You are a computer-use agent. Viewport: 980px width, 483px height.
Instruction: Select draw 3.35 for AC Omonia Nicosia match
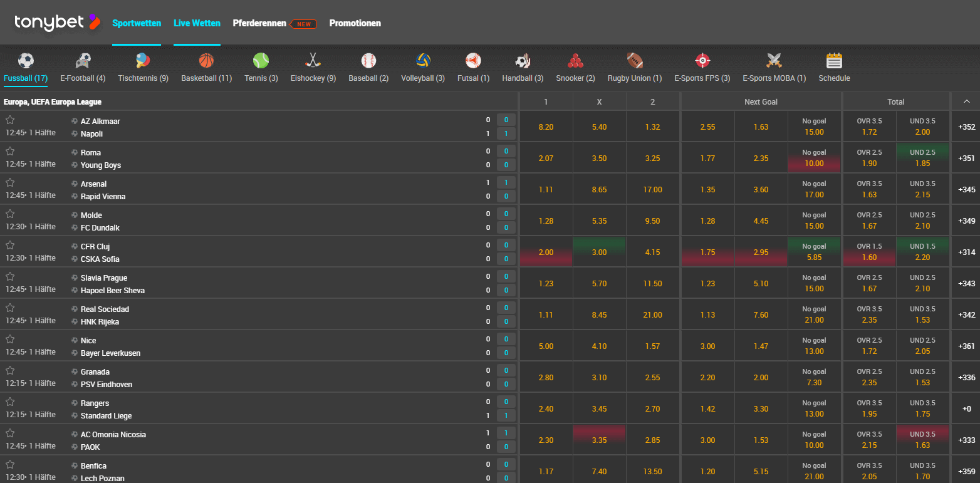click(x=599, y=440)
